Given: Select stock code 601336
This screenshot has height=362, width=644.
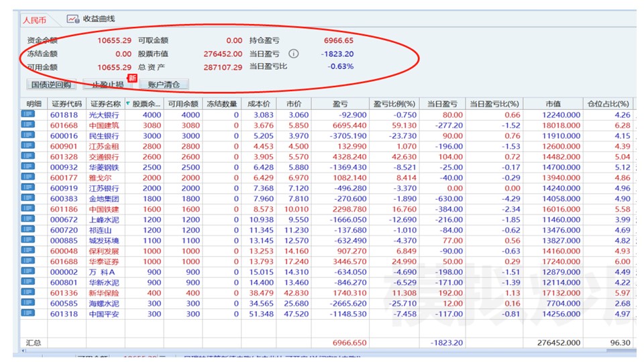Looking at the screenshot, I should [64, 293].
